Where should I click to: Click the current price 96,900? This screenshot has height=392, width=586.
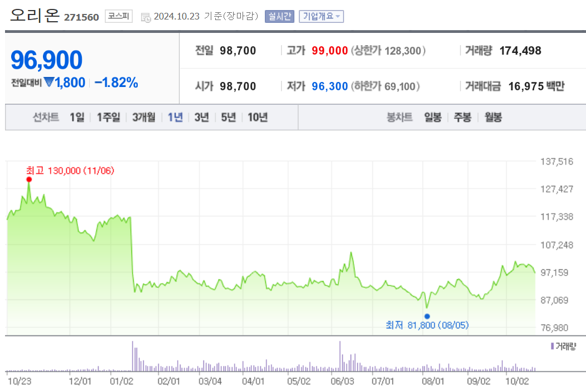[x=46, y=60]
